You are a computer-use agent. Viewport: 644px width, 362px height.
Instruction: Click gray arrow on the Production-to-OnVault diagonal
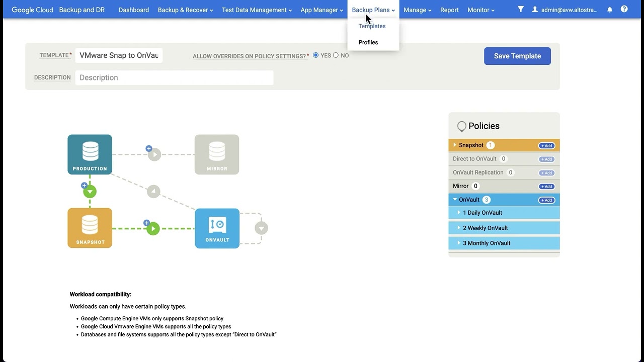click(153, 192)
